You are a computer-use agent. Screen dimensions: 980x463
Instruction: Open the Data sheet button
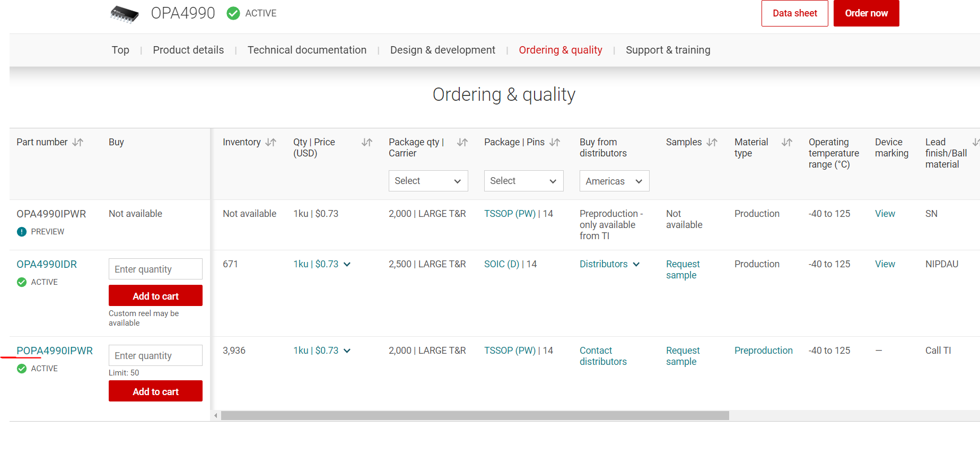795,13
